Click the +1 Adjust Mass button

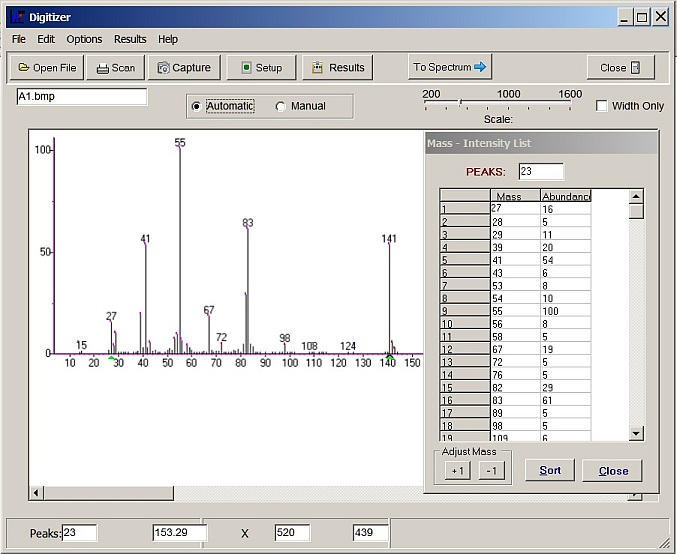tap(457, 471)
